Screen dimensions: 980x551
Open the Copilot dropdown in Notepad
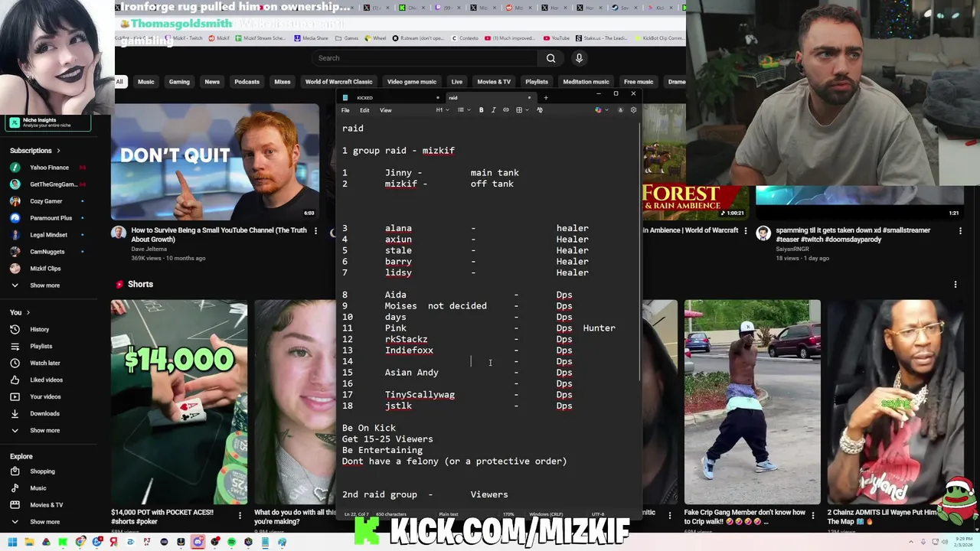tap(602, 110)
